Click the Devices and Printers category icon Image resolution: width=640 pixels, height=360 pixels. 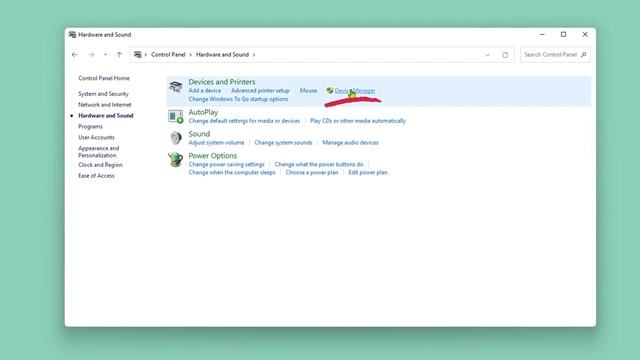click(x=176, y=87)
